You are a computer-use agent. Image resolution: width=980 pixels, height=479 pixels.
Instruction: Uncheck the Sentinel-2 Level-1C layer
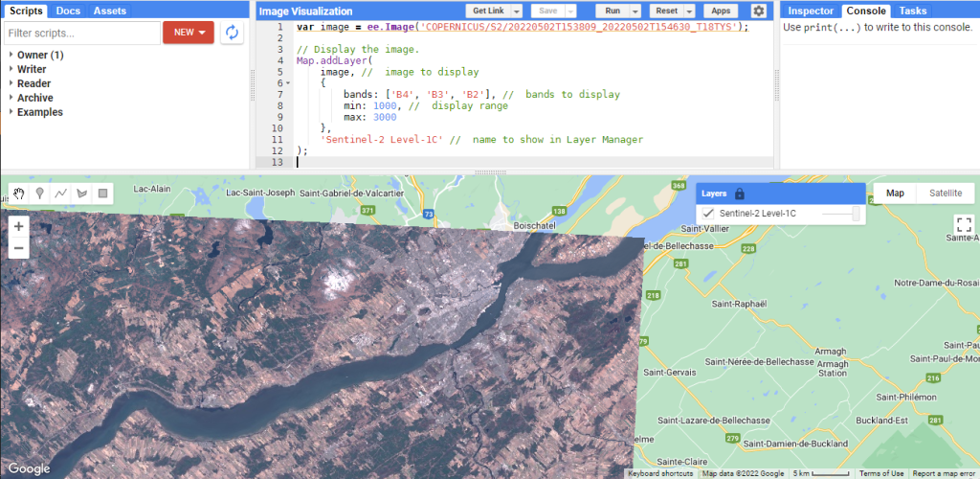(709, 213)
